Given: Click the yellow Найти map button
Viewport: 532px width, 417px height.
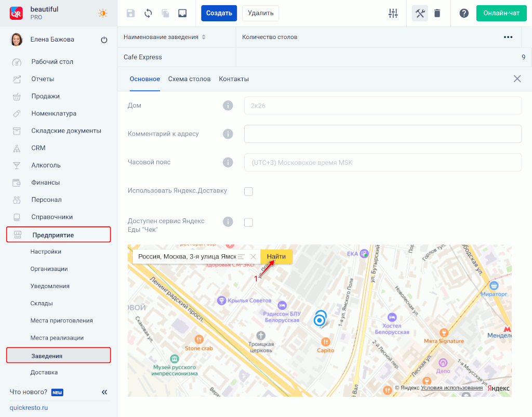Looking at the screenshot, I should [x=276, y=256].
